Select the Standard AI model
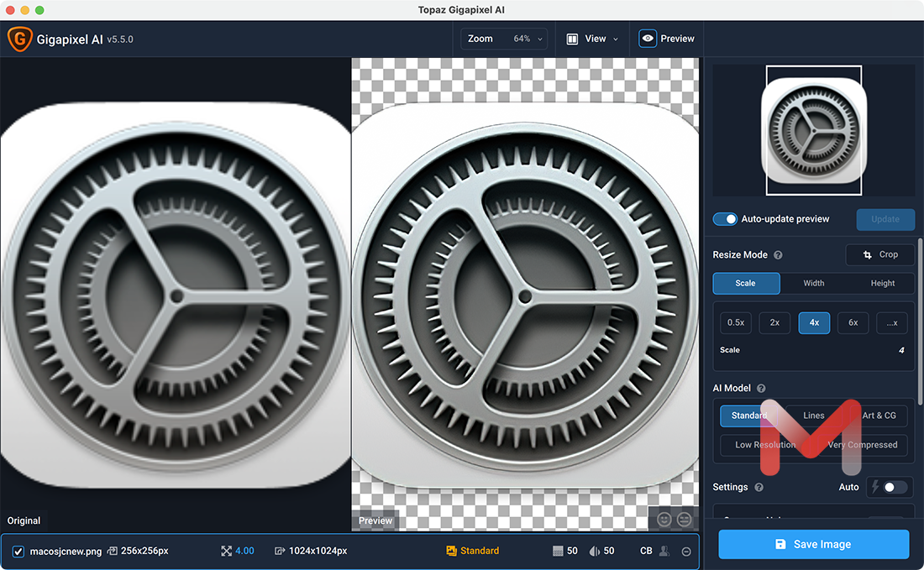924x570 pixels. click(x=748, y=416)
